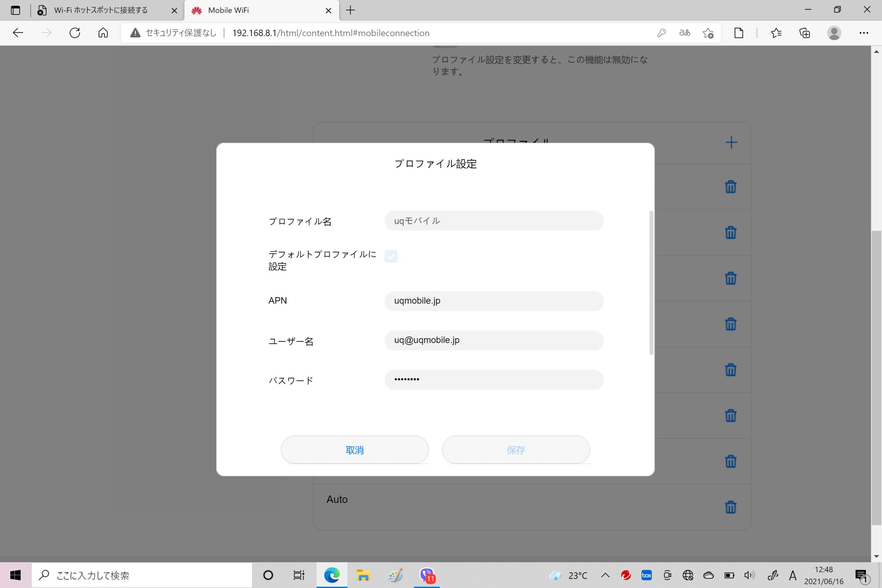Click the APN input field
Screen dimensions: 882x588
(x=493, y=301)
